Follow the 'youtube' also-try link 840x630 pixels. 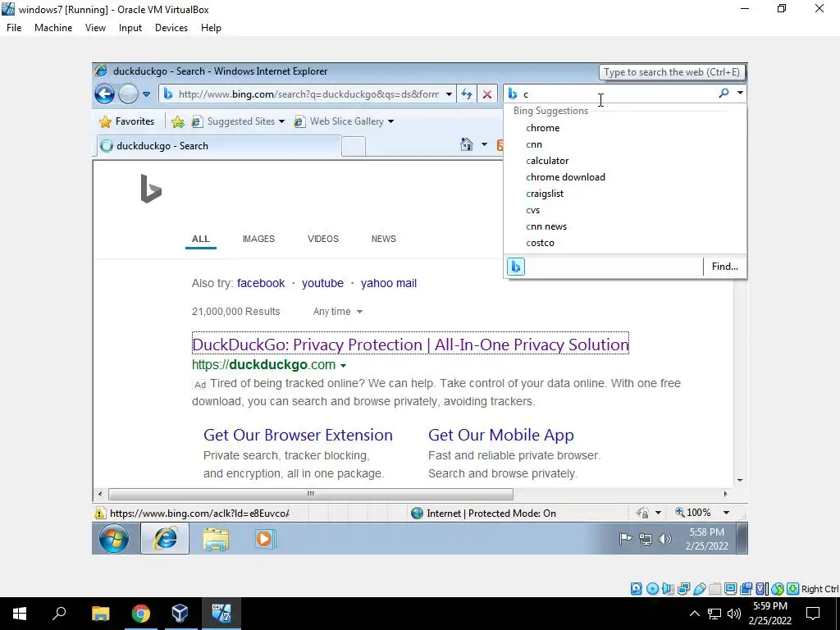point(322,283)
